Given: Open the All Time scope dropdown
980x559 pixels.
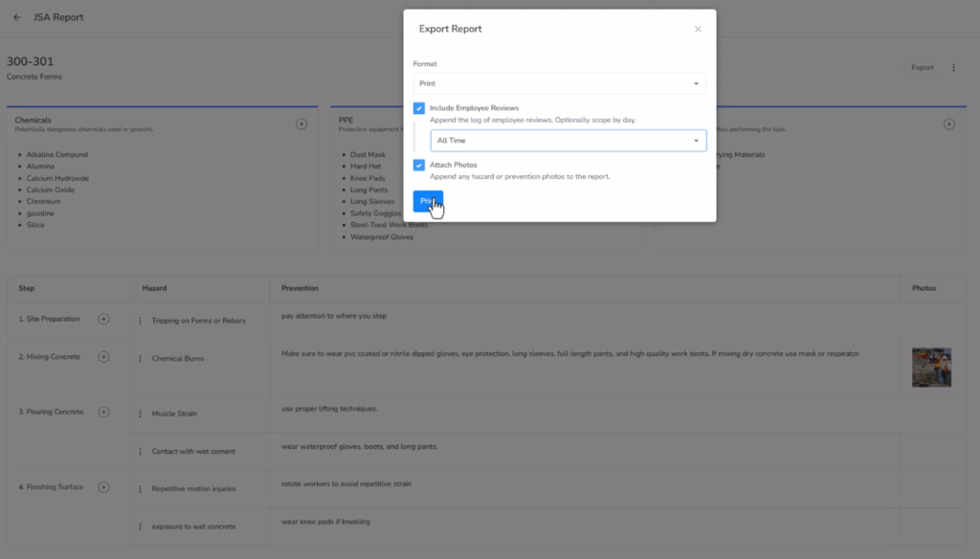Looking at the screenshot, I should tap(568, 141).
